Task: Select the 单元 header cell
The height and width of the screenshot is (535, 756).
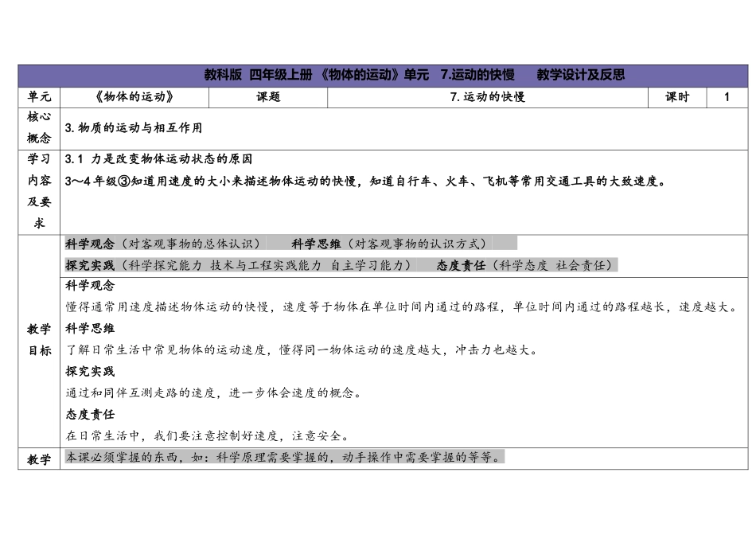Action: click(x=39, y=97)
